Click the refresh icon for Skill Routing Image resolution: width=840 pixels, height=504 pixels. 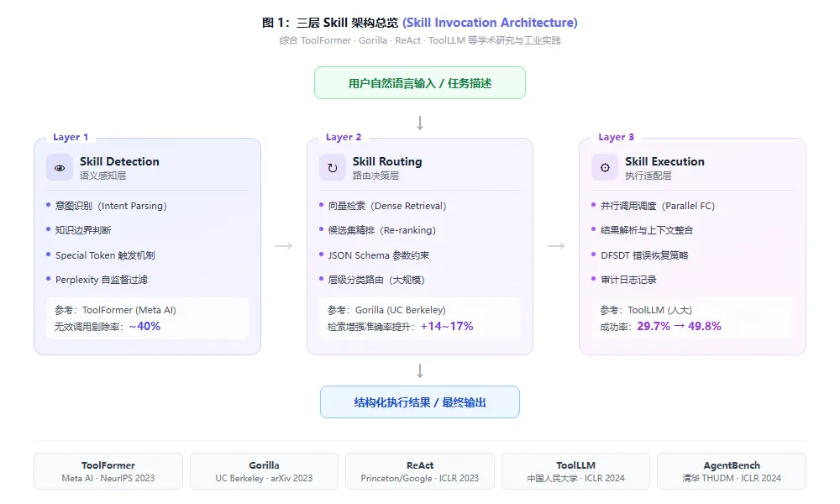point(333,167)
